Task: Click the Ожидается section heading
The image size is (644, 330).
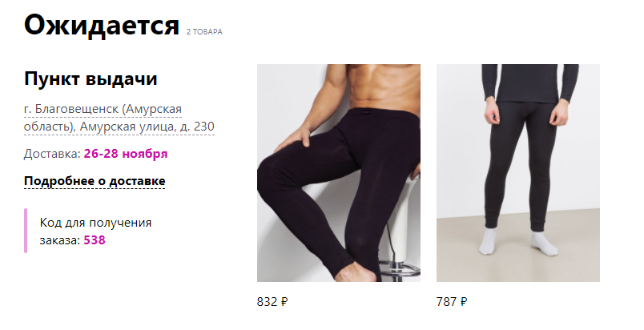Action: pyautogui.click(x=102, y=25)
